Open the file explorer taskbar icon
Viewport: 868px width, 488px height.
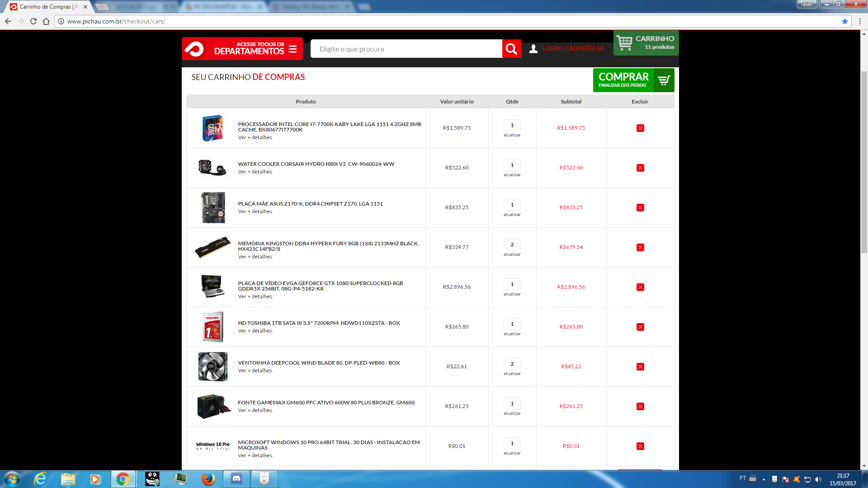pyautogui.click(x=68, y=479)
